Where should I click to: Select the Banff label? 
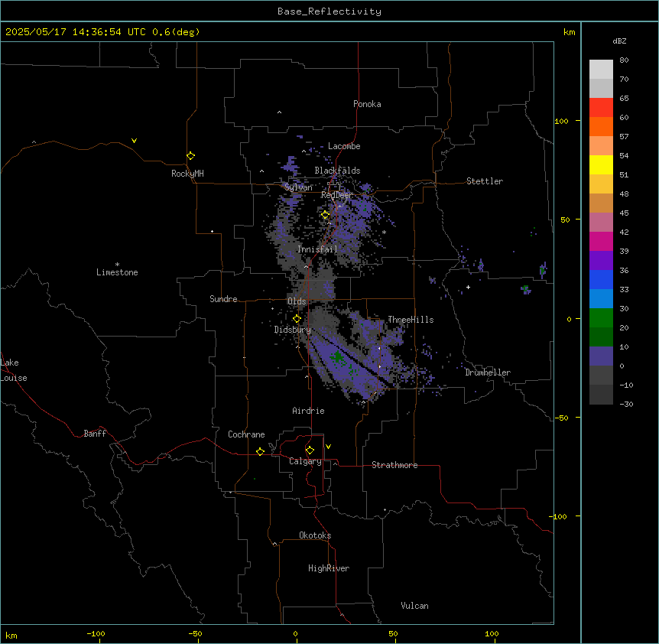coord(95,434)
